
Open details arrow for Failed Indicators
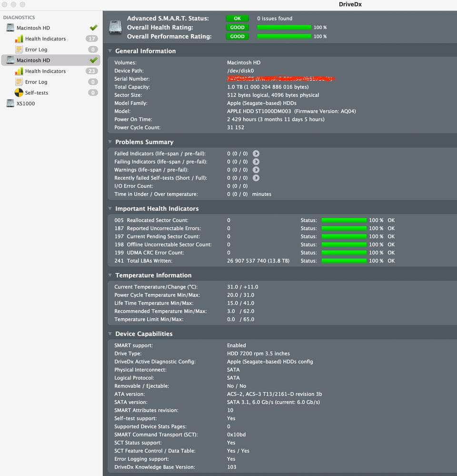click(256, 154)
